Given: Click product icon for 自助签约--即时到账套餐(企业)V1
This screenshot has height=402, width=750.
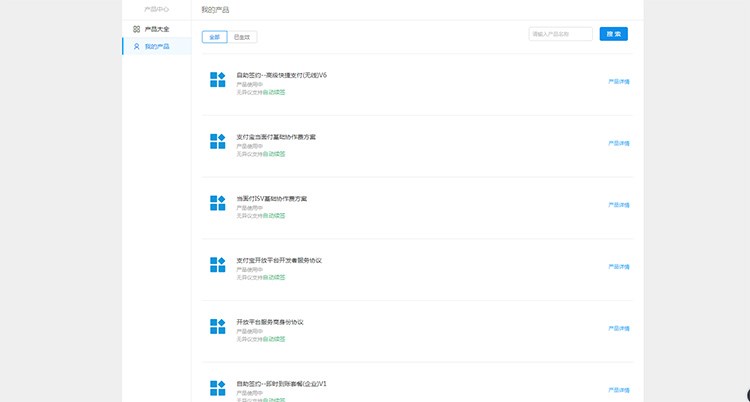Looking at the screenshot, I should (218, 388).
